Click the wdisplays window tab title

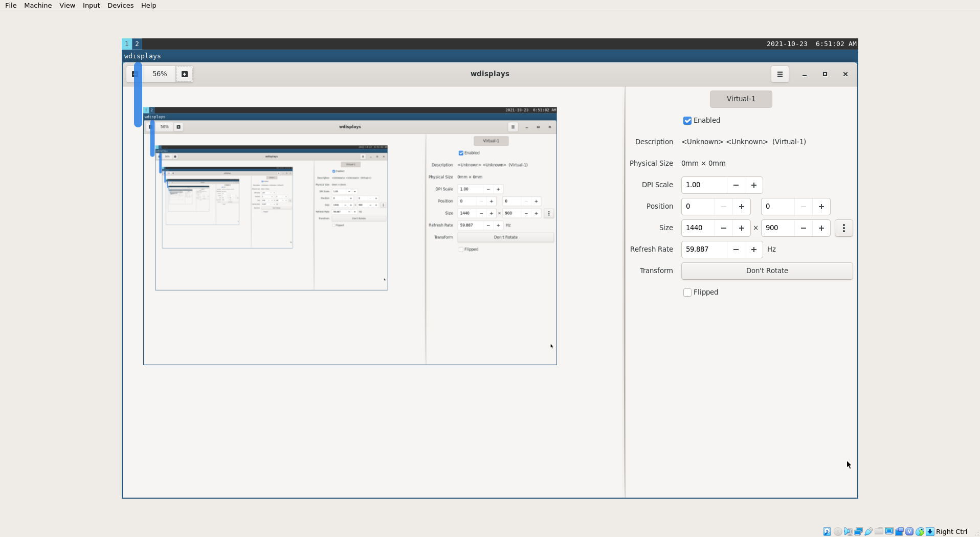pos(143,56)
